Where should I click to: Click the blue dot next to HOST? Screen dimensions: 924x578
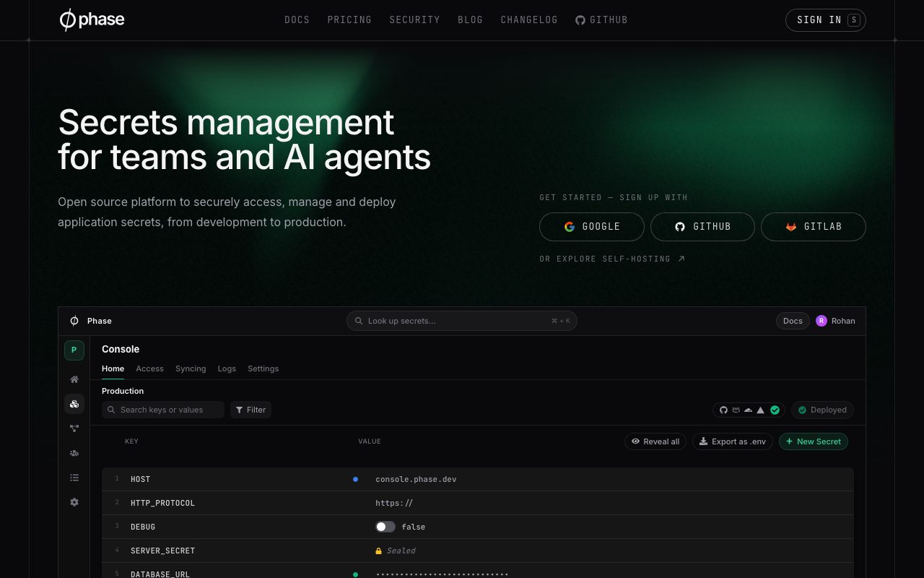click(355, 479)
